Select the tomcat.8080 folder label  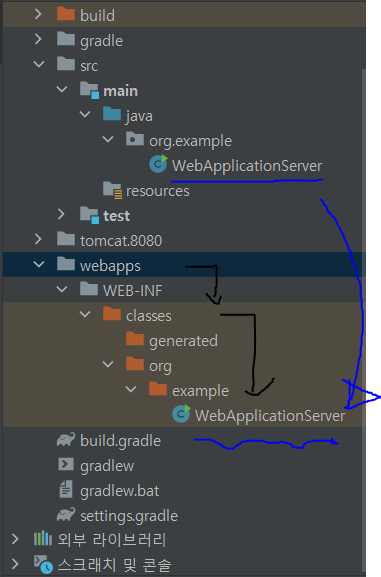121,241
